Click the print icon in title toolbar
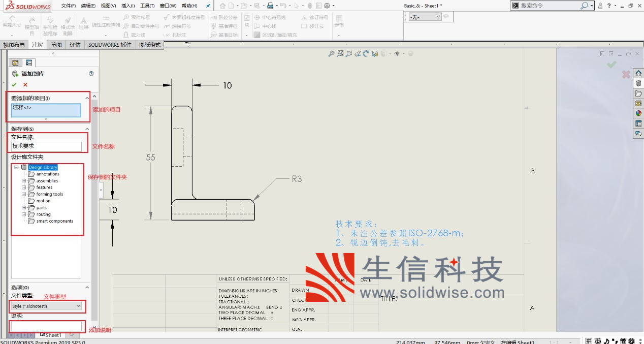644x344 pixels. click(x=271, y=6)
